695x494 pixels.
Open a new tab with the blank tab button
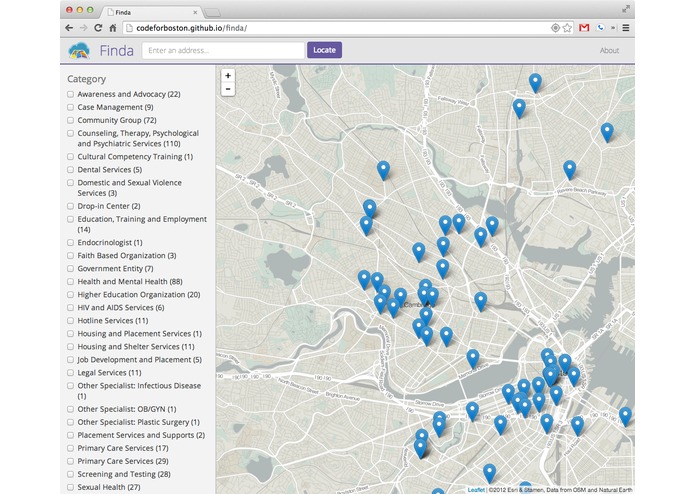point(212,13)
